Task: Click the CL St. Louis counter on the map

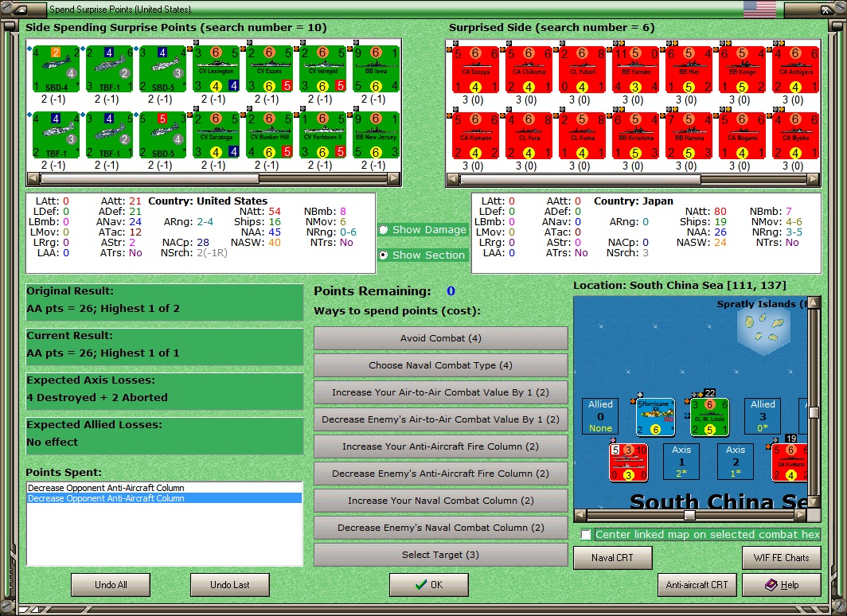Action: point(710,417)
